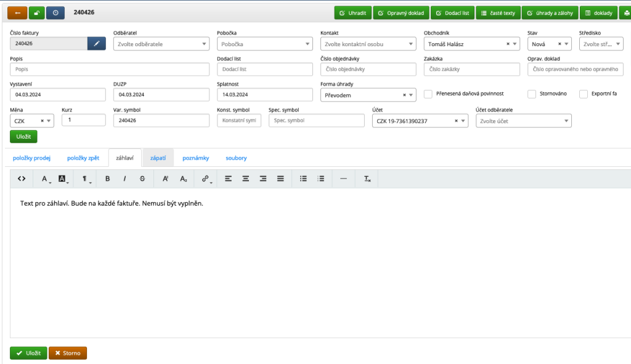The height and width of the screenshot is (364, 631).
Task: Click the blue clock history icon
Action: (55, 12)
